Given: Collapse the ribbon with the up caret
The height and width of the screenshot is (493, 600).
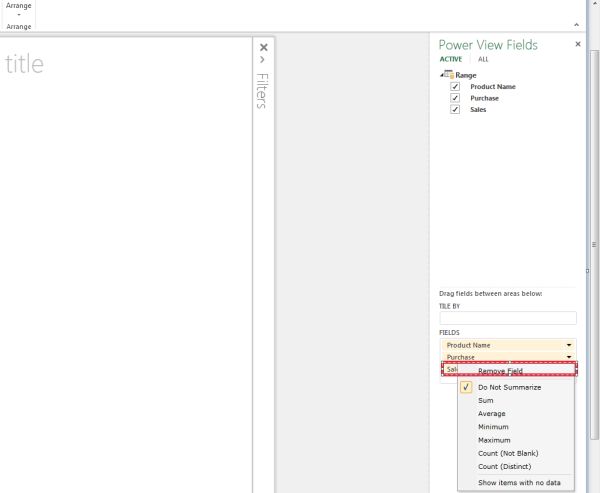Looking at the screenshot, I should 576,25.
